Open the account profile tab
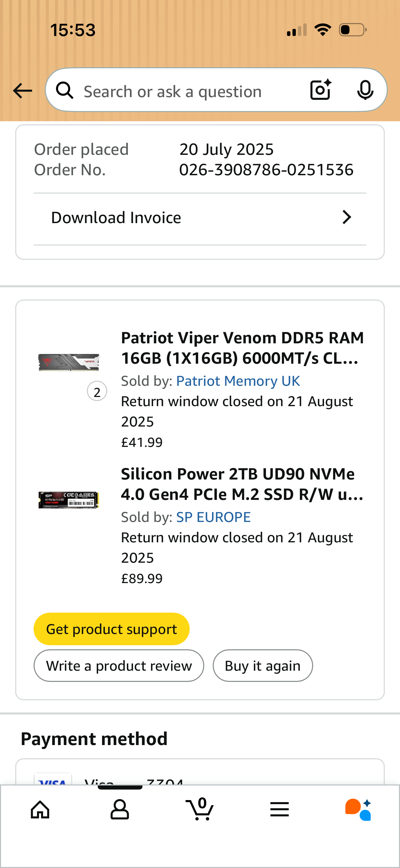 pos(120,810)
